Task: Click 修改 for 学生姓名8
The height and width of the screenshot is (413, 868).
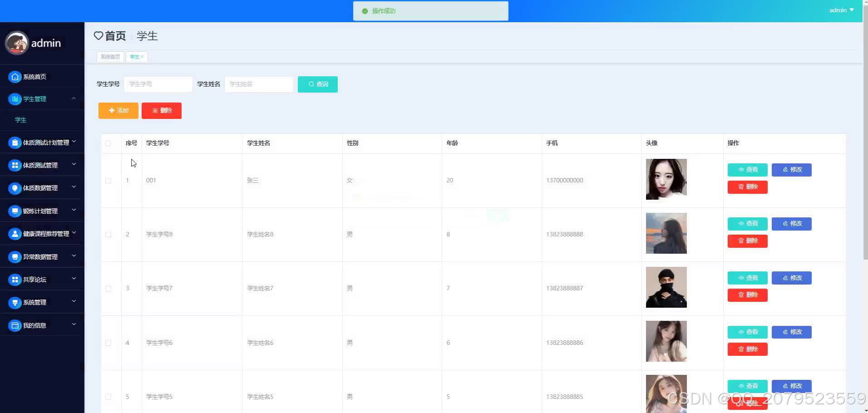Action: point(792,224)
